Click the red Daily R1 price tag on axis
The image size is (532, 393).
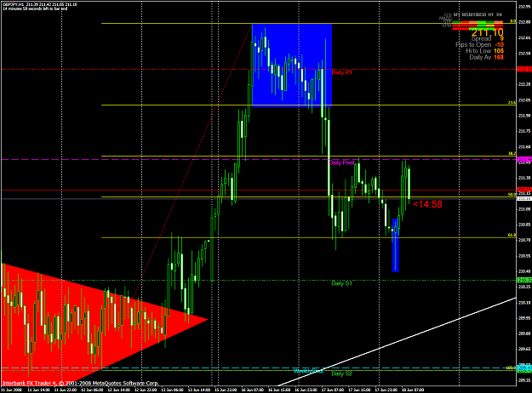coord(524,69)
